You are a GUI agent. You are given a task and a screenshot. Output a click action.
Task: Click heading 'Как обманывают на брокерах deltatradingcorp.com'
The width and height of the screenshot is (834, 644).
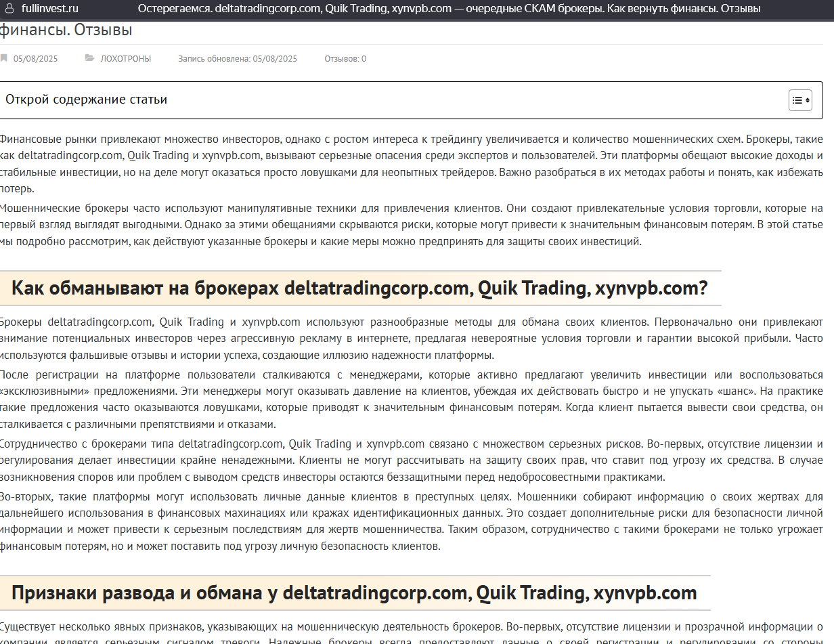359,288
